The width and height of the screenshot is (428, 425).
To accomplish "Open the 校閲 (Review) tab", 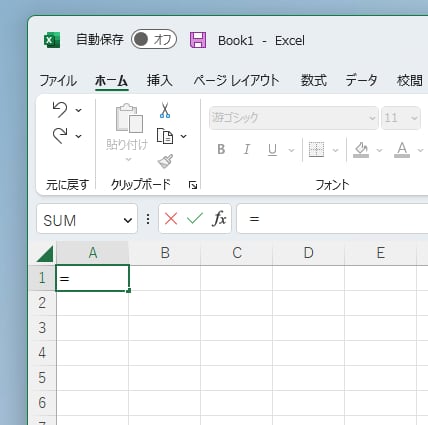I will (x=409, y=81).
